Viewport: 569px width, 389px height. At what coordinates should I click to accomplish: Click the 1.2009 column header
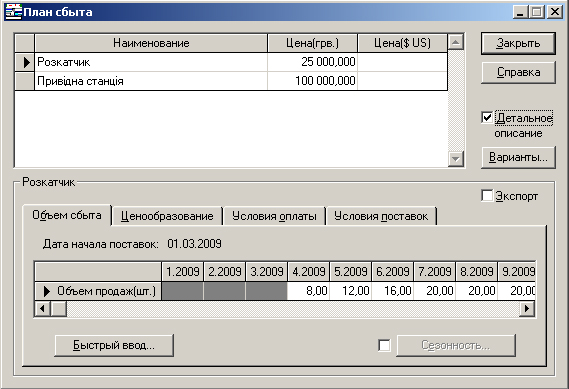click(183, 272)
